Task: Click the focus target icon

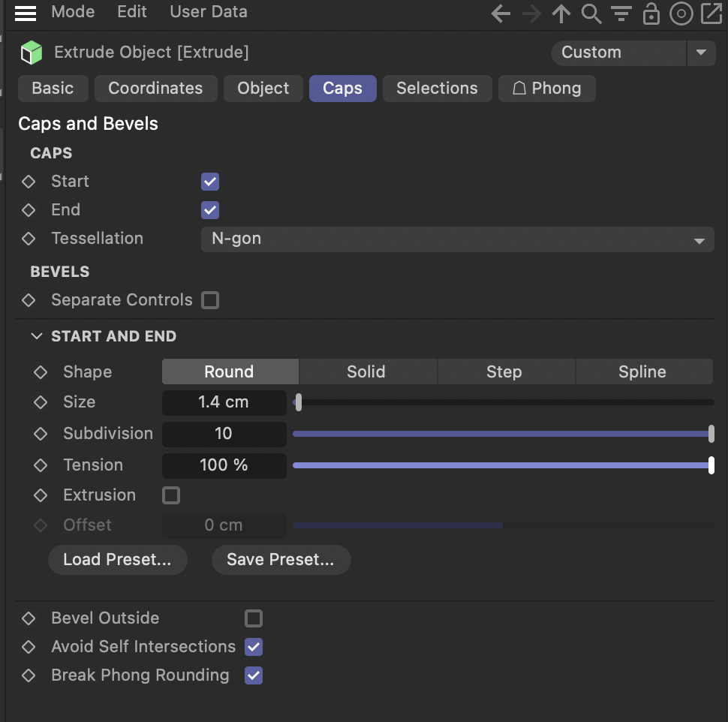Action: (x=681, y=13)
